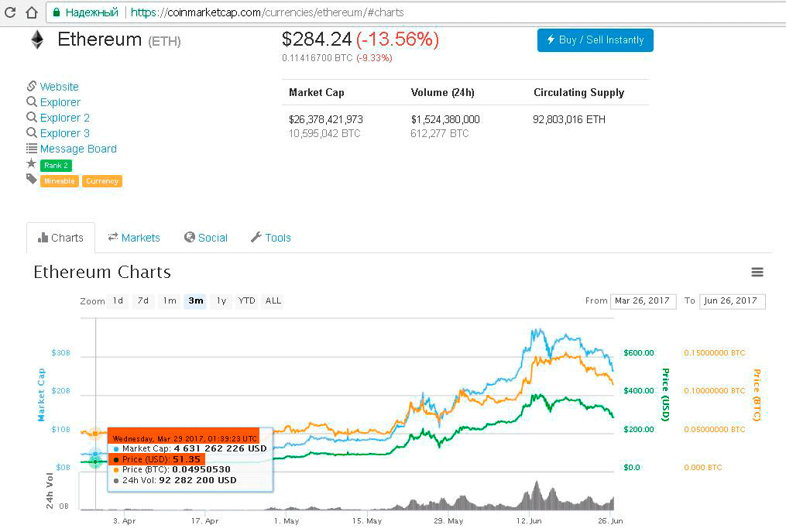Click the Mineable tag
786x532 pixels.
[59, 181]
